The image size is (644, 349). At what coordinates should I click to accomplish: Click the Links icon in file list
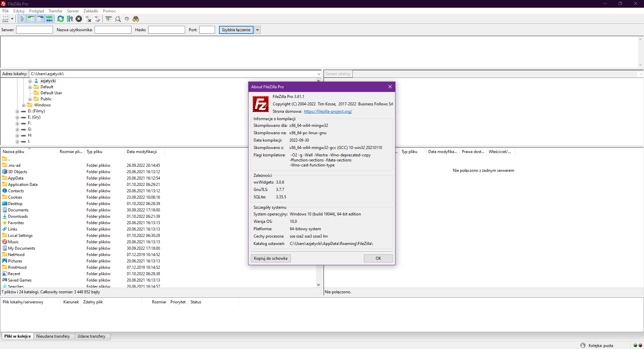5,229
